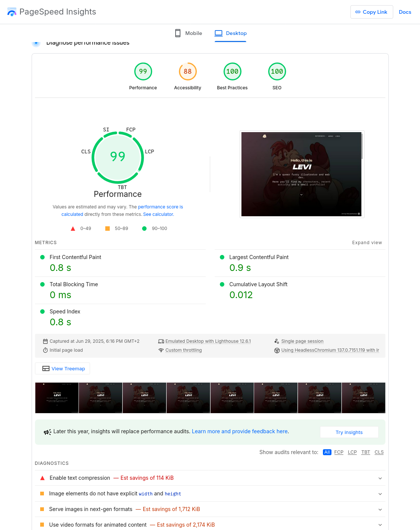The image size is (420, 530).
Task: Toggle the TBT audit filter
Action: [365, 452]
